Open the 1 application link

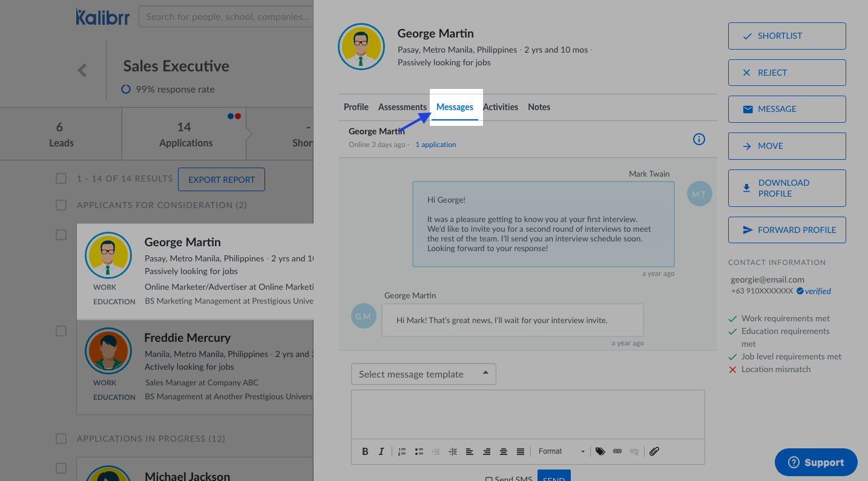tap(435, 145)
